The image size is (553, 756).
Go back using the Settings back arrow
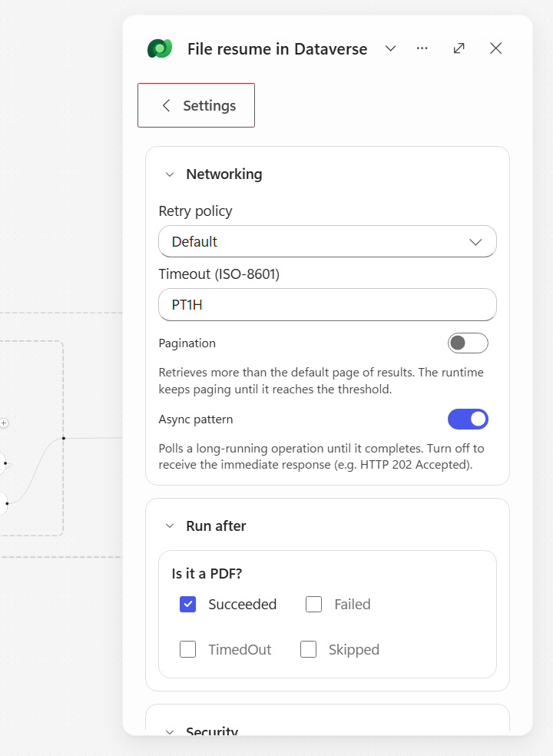[x=167, y=105]
